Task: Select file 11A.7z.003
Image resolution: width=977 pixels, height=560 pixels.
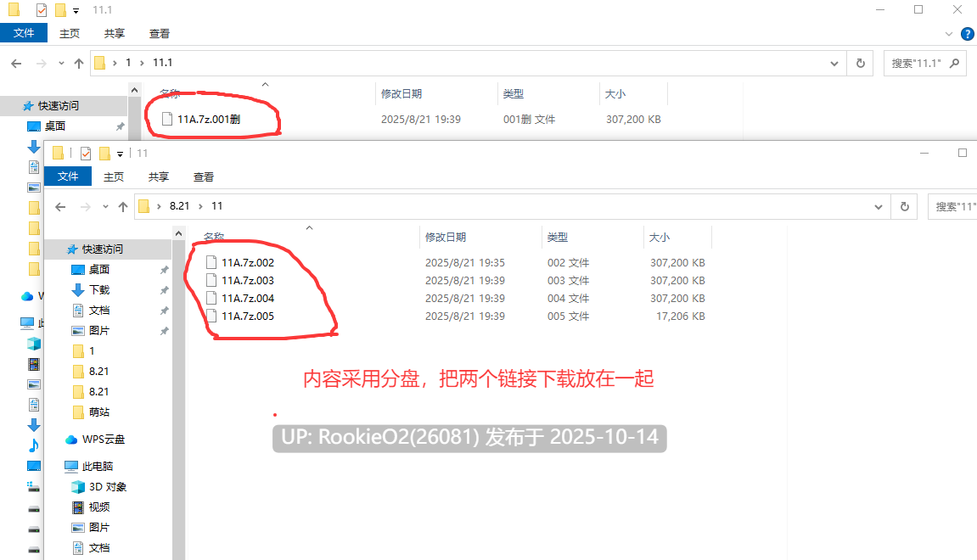Action: click(x=247, y=280)
